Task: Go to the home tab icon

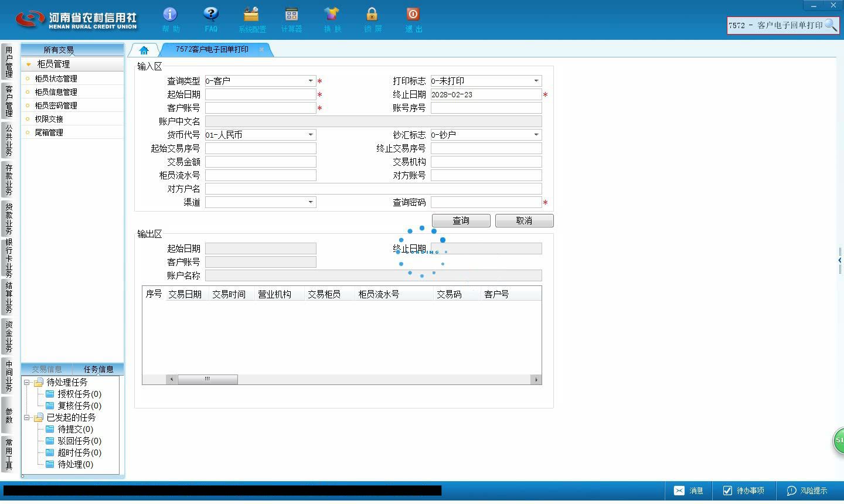Action: click(144, 50)
